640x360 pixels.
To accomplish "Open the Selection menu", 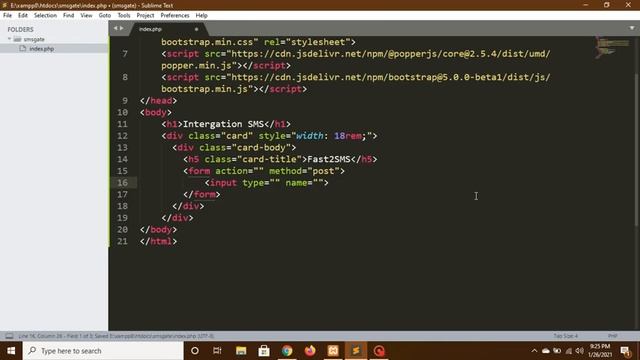I will coord(45,15).
